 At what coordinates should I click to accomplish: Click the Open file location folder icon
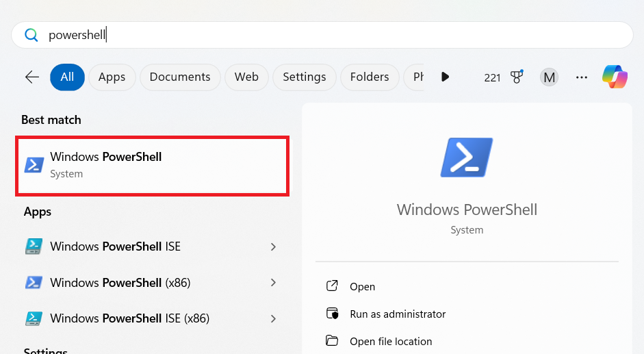[332, 340]
